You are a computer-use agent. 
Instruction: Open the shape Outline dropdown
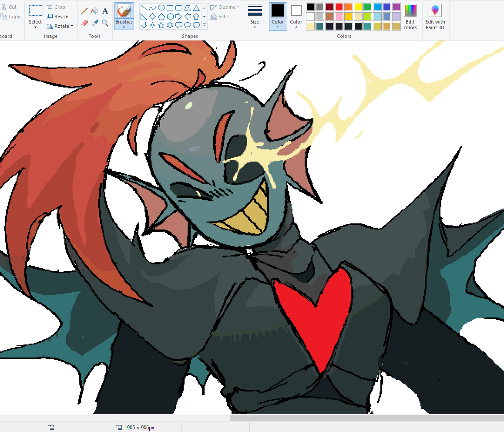coord(225,7)
